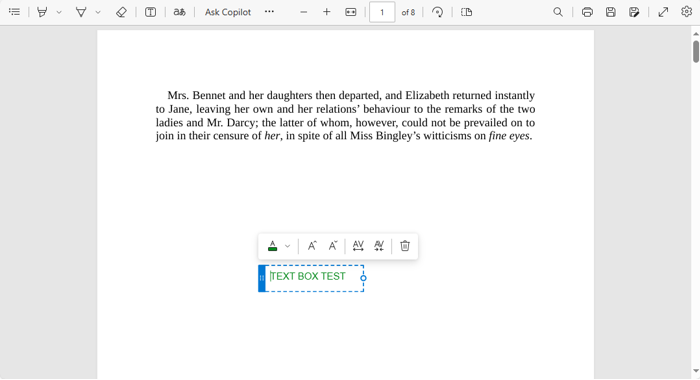Viewport: 700px width, 380px height.
Task: Click the Ask Copilot button
Action: click(228, 12)
